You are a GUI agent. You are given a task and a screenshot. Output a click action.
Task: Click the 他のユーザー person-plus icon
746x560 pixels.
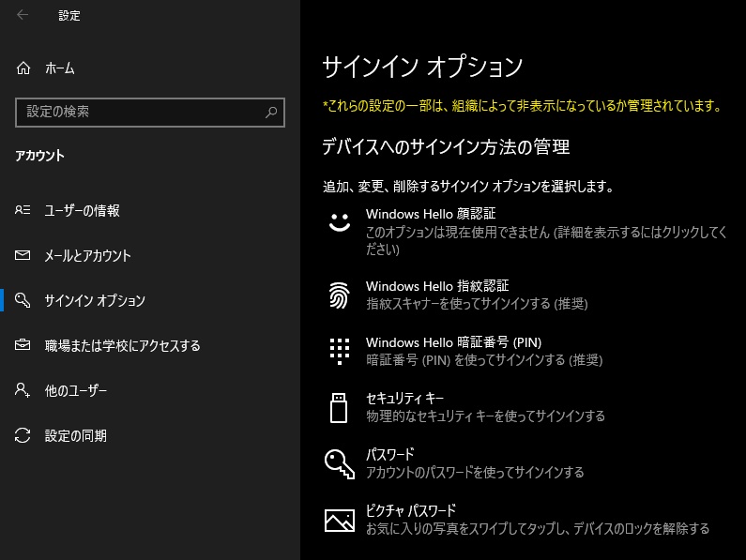[x=23, y=389]
